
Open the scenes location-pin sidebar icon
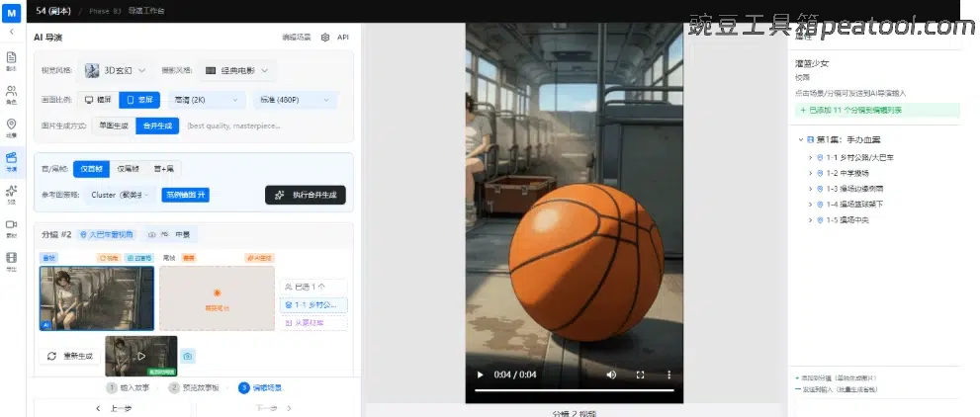11,127
